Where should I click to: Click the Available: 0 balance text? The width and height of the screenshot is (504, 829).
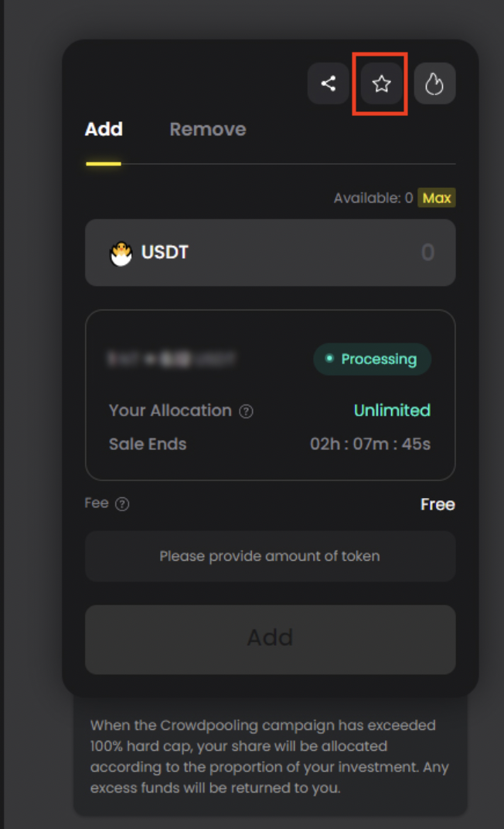[373, 198]
